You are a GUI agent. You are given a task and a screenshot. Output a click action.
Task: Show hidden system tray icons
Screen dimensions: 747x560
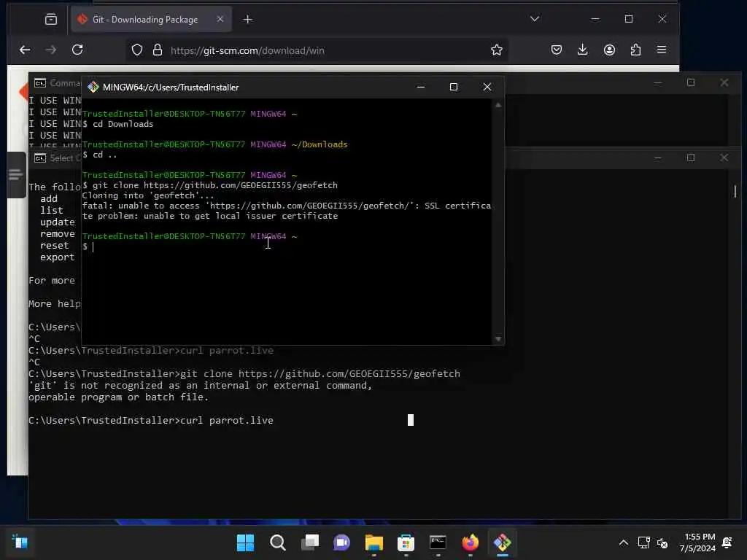tap(623, 542)
